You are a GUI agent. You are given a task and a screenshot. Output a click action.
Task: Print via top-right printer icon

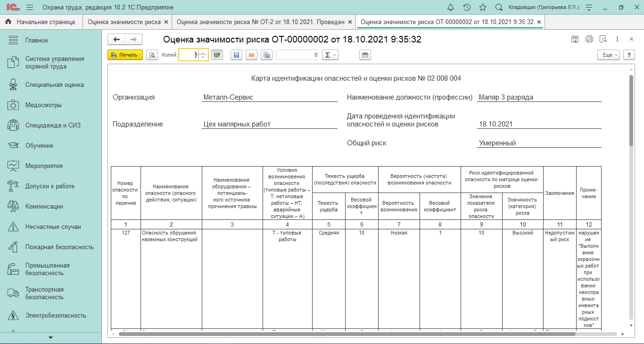[589, 39]
